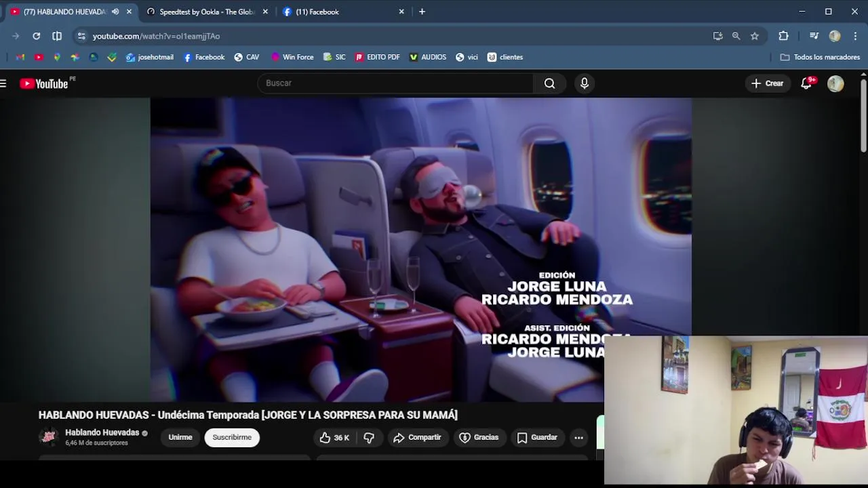The image size is (868, 488).
Task: Click the Crear button
Action: (x=767, y=83)
